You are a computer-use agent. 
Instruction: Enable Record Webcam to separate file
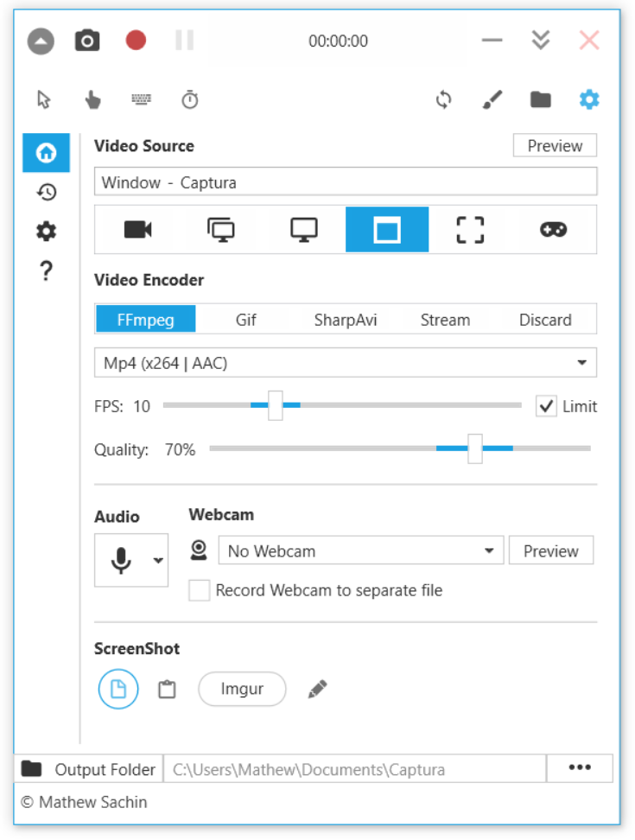[x=200, y=591]
